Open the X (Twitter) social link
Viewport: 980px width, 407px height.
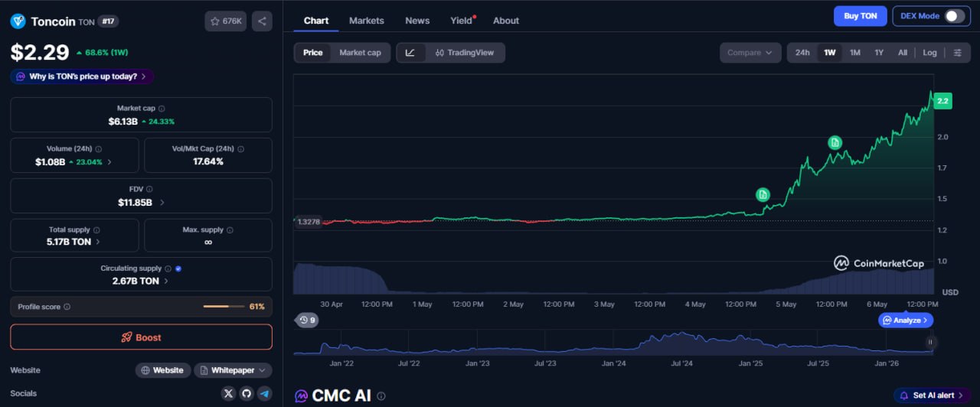coord(228,393)
